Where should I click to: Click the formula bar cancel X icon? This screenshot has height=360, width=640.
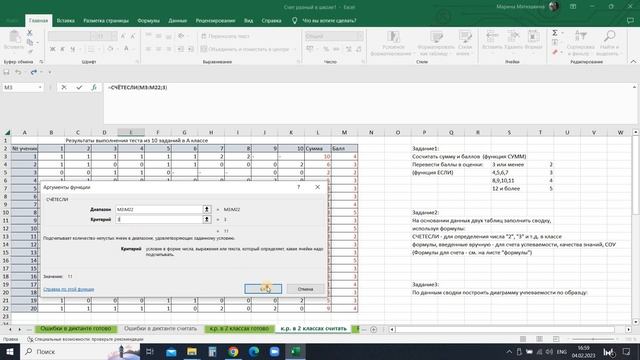[64, 87]
